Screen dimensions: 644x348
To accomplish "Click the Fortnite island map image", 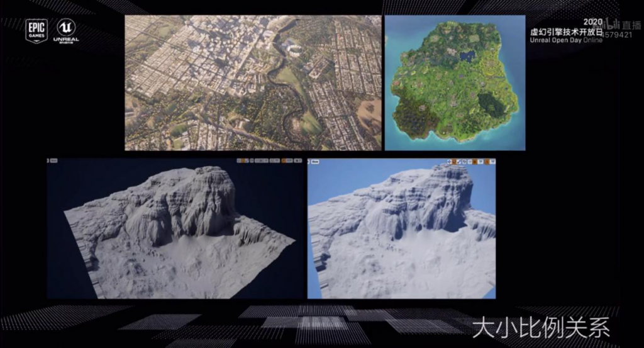I will tap(455, 83).
